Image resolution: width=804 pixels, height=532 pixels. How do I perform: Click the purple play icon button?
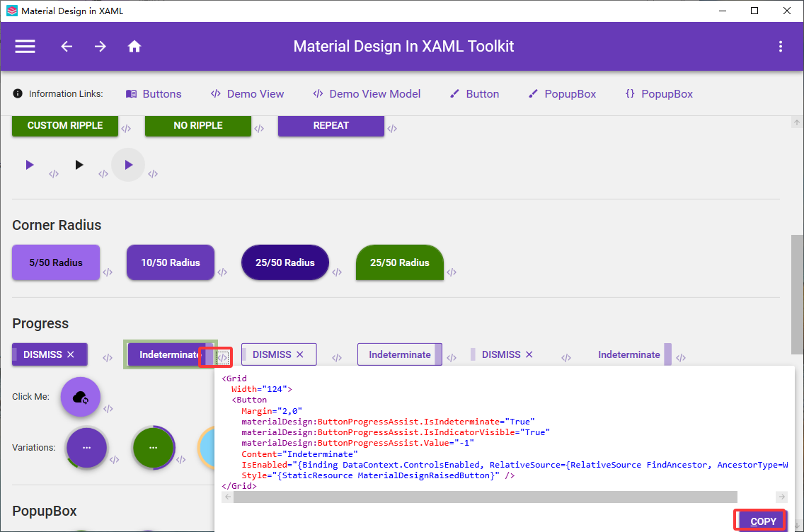[30, 165]
